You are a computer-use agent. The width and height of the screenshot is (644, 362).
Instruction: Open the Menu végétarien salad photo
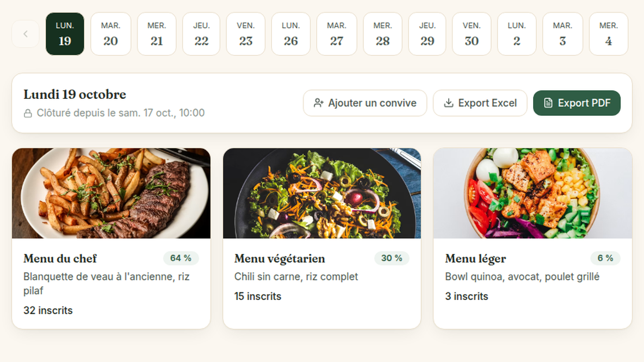[x=322, y=194]
